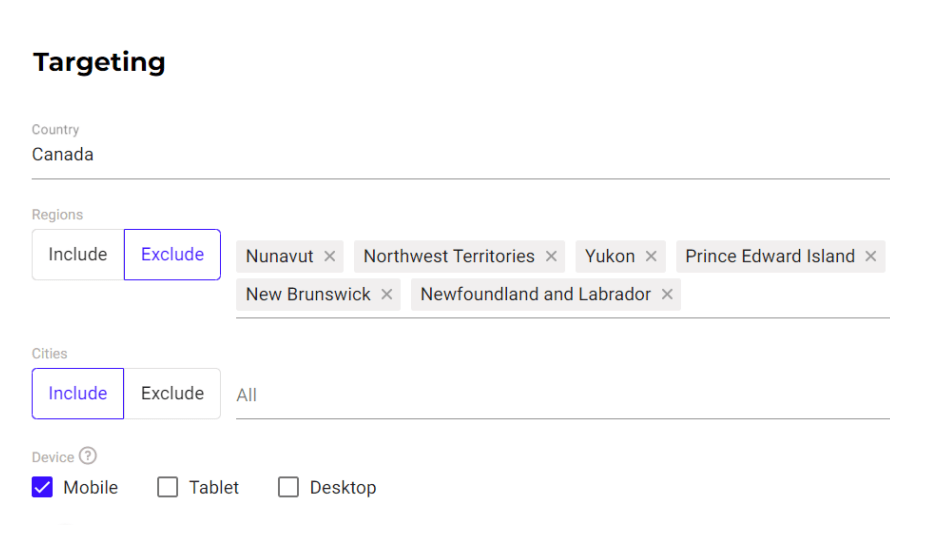Viewport: 926px width, 544px height.
Task: Choose Include for Cities
Action: (78, 393)
